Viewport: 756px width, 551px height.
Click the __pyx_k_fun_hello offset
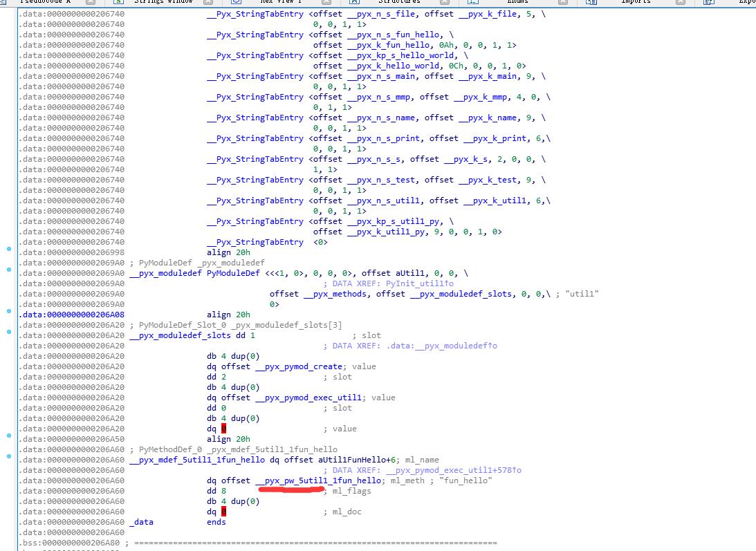click(388, 45)
